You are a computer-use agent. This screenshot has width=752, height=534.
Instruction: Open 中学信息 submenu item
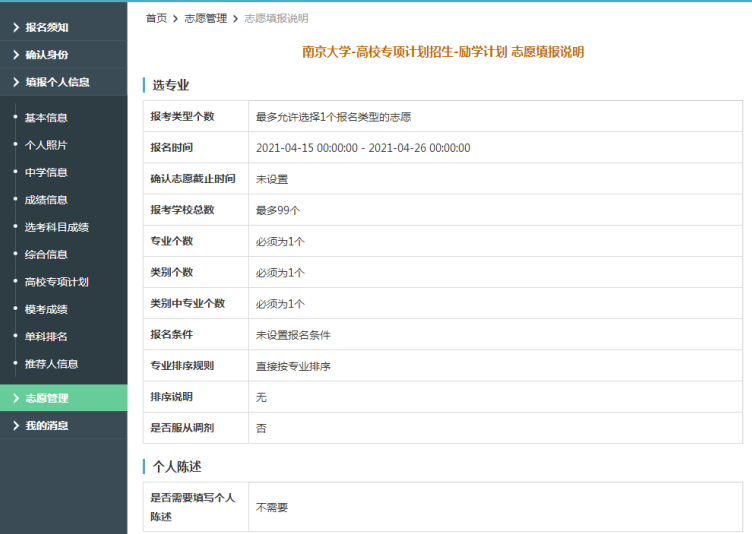tap(46, 172)
